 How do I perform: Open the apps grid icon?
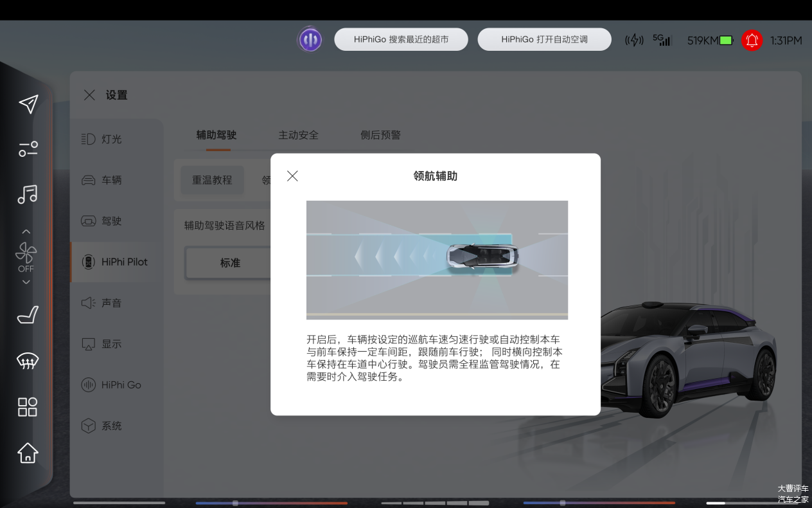point(28,407)
